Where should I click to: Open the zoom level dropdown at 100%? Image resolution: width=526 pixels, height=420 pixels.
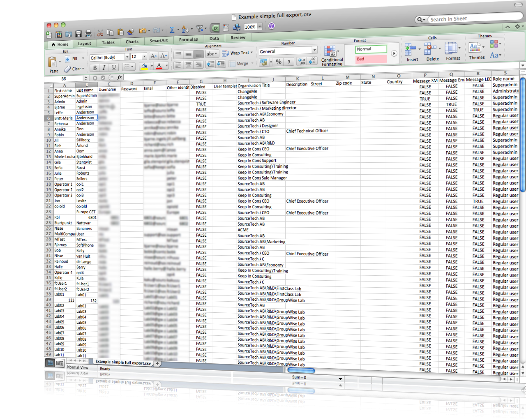[260, 27]
